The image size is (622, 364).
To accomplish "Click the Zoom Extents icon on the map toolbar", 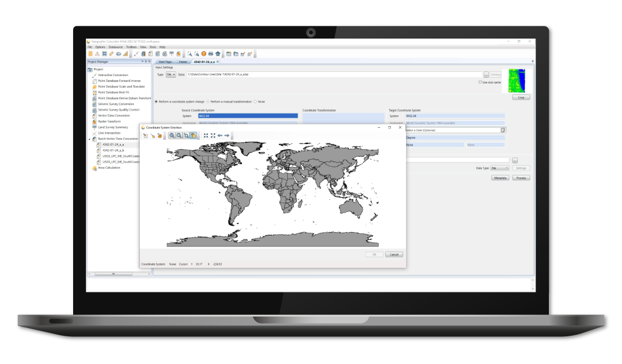I will [x=206, y=135].
